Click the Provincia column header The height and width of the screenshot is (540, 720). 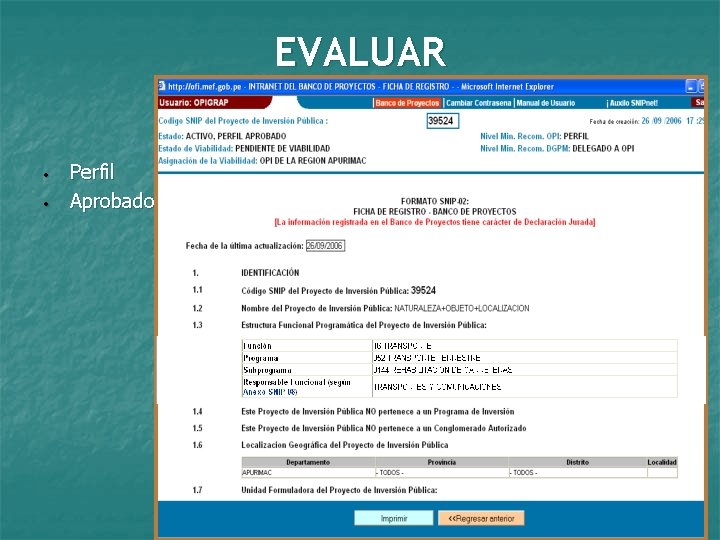click(442, 462)
